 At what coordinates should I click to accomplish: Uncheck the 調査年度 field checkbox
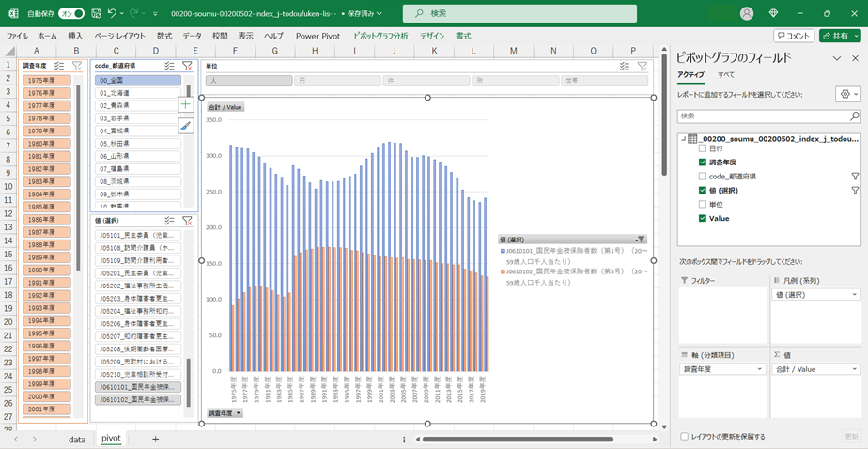click(703, 163)
